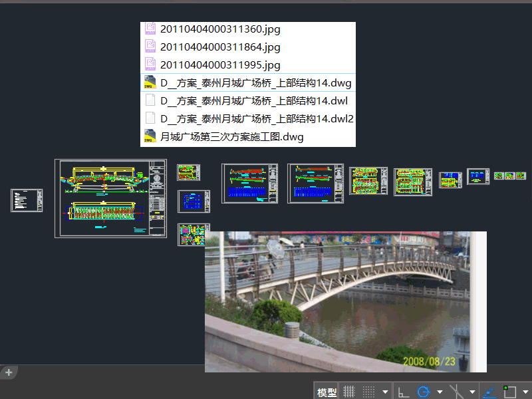
Task: Toggle the snap mode dotted grid icon
Action: (x=369, y=392)
